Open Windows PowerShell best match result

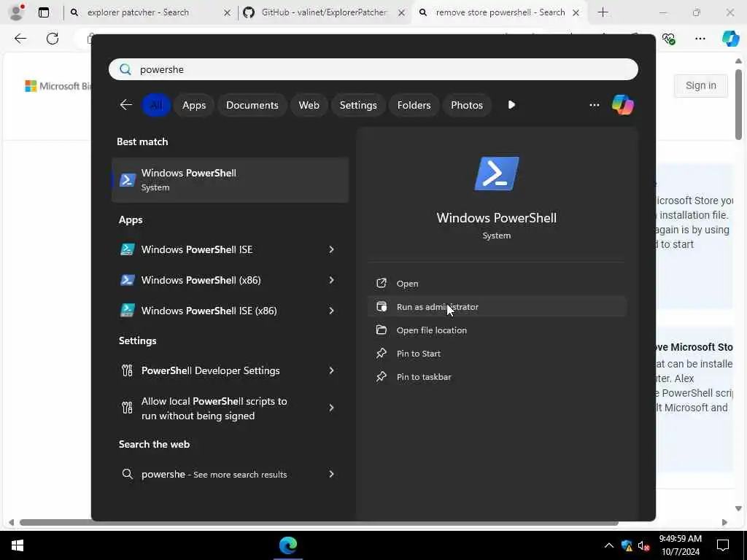(230, 180)
